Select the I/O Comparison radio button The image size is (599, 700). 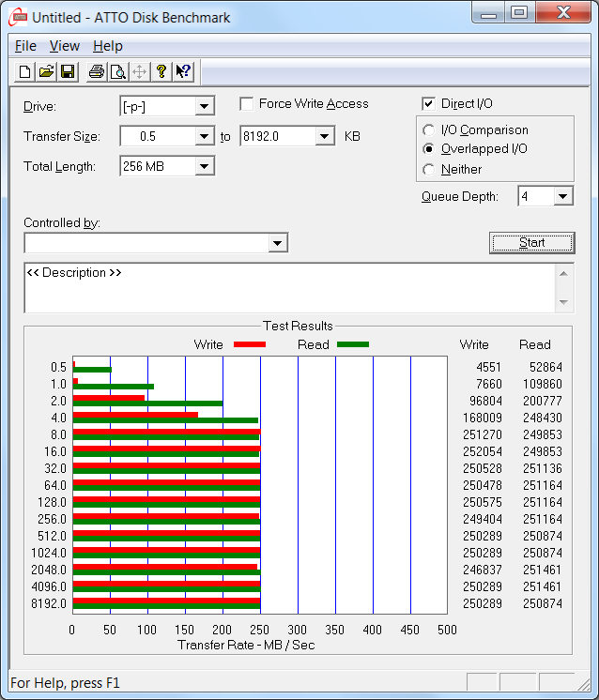click(x=428, y=129)
